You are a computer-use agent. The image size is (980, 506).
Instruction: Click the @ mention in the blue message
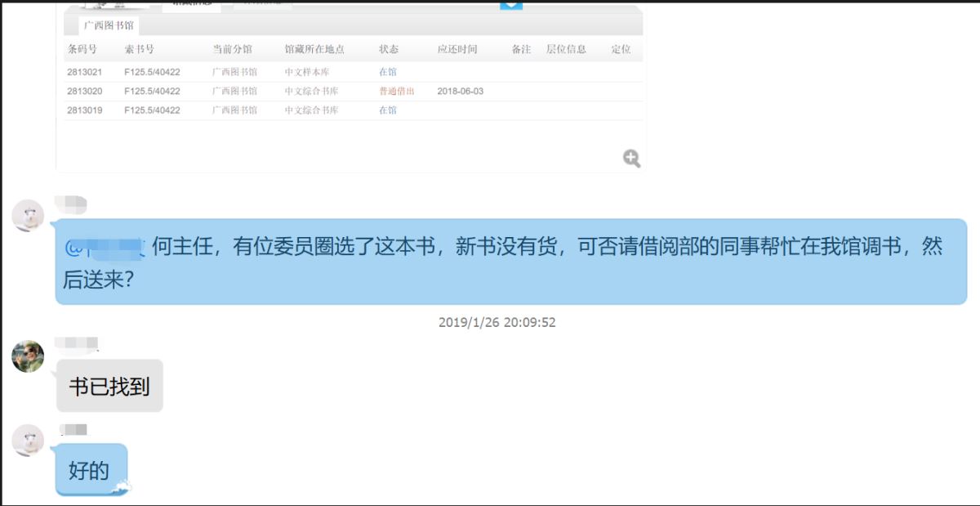(x=105, y=248)
